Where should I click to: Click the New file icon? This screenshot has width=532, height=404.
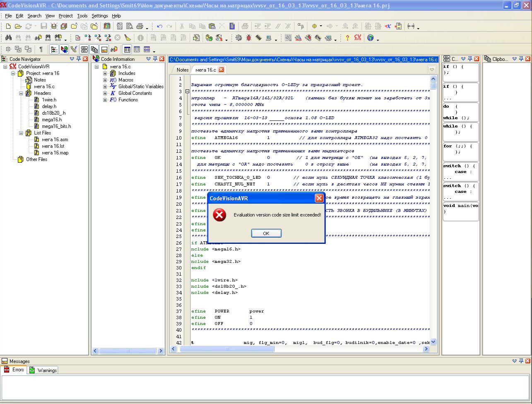point(8,26)
